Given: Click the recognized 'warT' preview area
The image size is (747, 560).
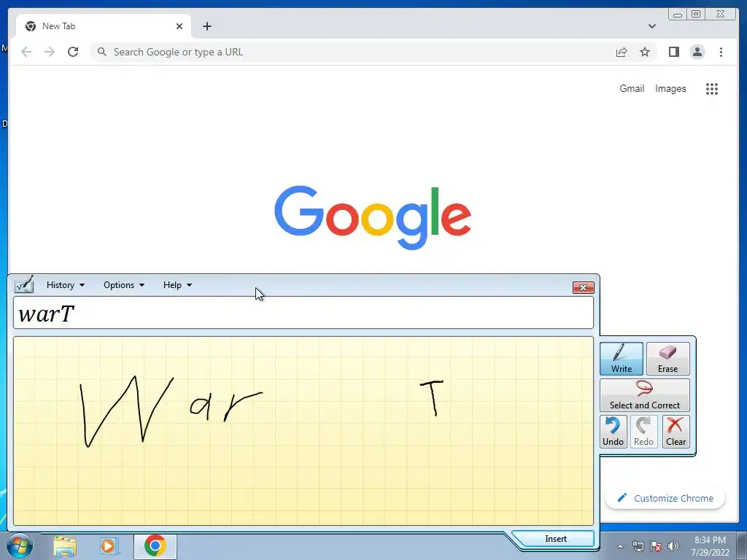Looking at the screenshot, I should pyautogui.click(x=303, y=313).
